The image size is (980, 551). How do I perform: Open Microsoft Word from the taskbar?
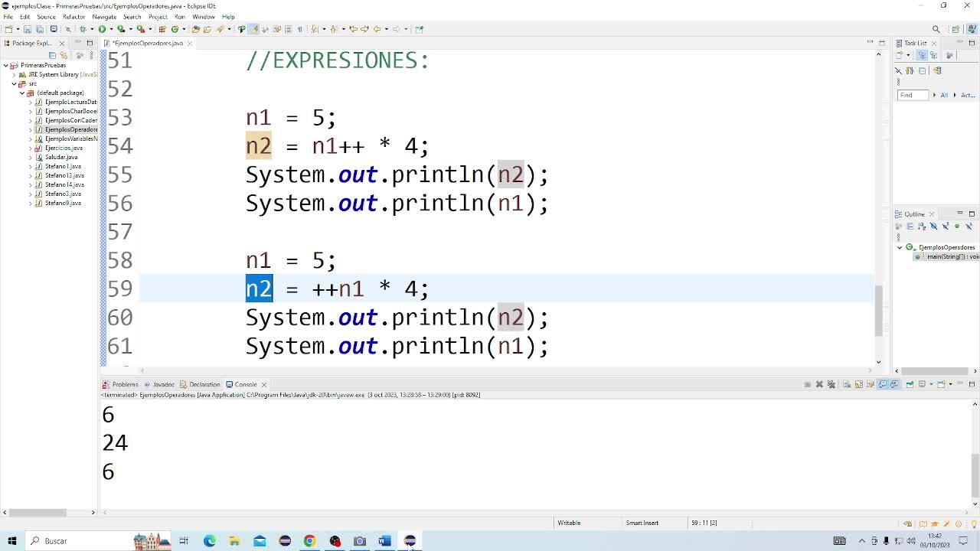pos(384,541)
